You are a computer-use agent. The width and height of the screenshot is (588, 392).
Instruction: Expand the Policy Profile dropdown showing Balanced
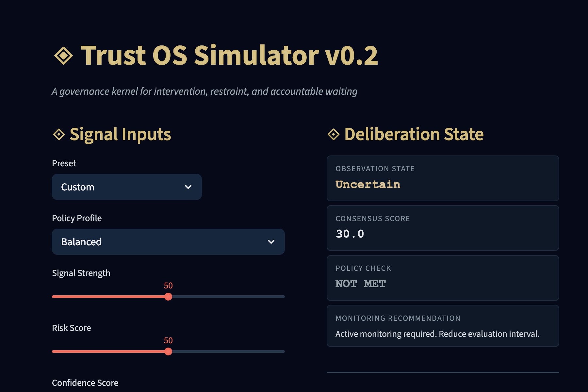pyautogui.click(x=168, y=242)
